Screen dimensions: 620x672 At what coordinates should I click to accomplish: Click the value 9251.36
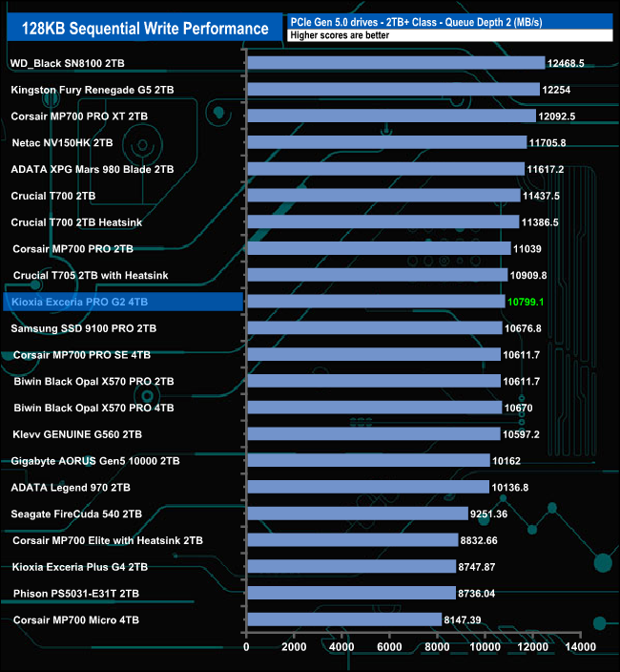click(488, 514)
